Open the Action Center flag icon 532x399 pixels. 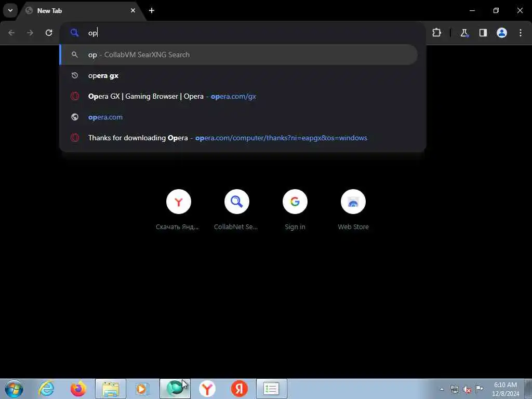coord(480,389)
